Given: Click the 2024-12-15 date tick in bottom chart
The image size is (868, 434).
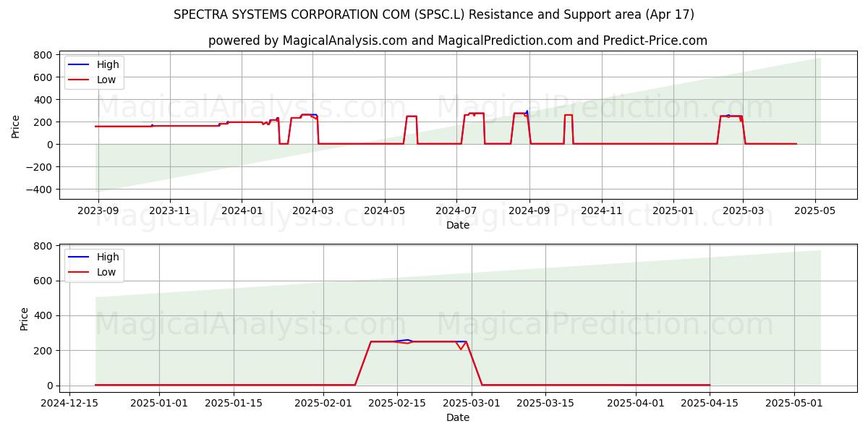Looking at the screenshot, I should 69,403.
